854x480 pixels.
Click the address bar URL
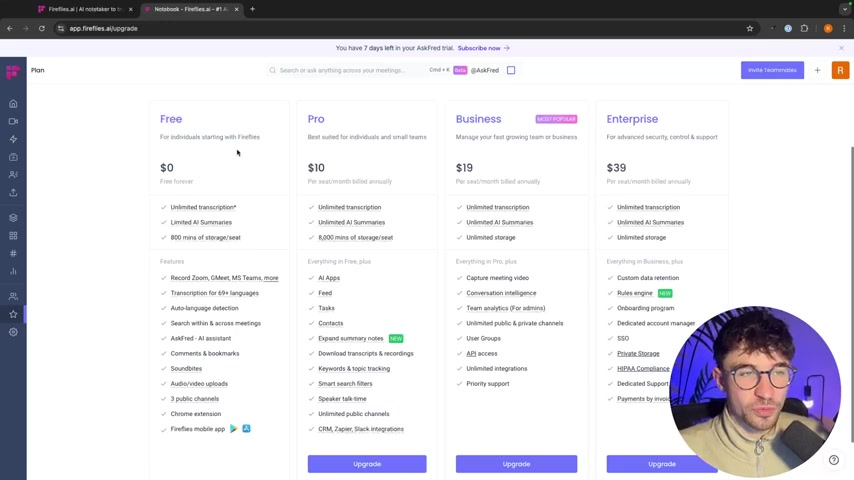point(103,28)
